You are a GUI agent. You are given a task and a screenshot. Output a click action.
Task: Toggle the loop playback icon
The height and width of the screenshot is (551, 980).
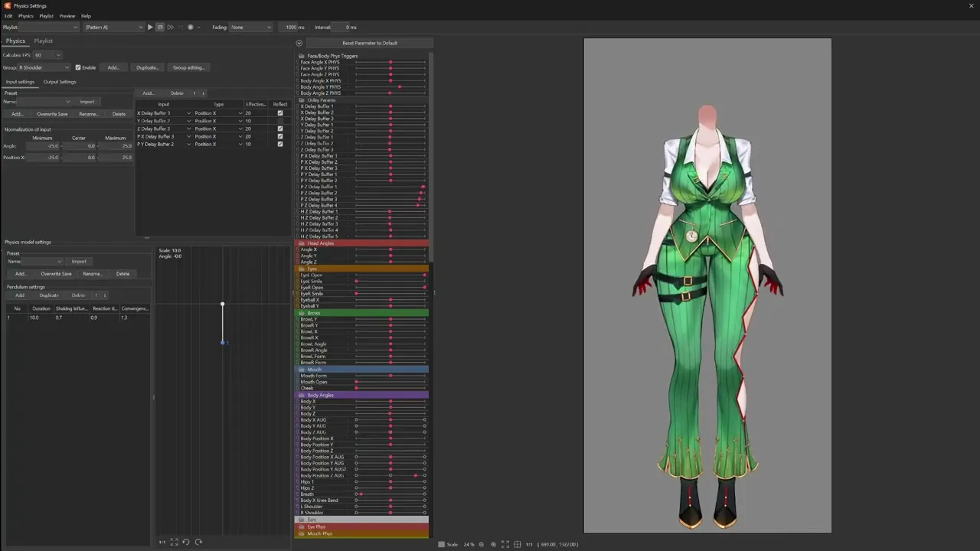pyautogui.click(x=160, y=28)
